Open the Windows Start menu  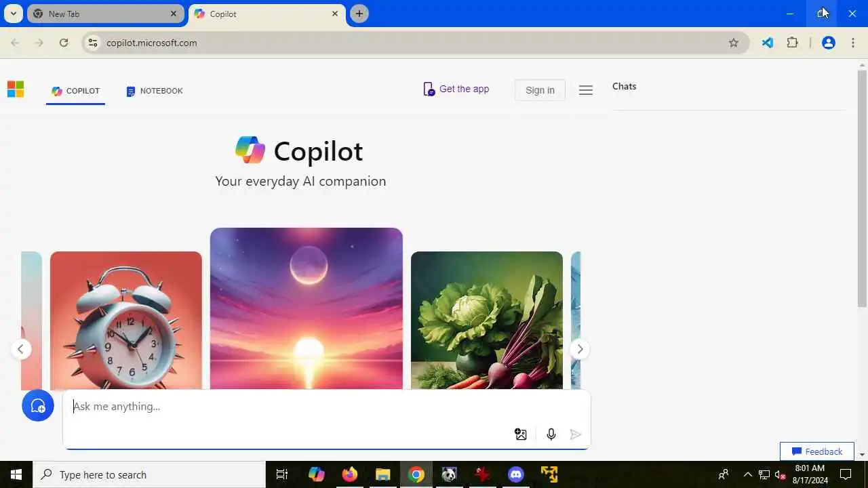[x=16, y=474]
